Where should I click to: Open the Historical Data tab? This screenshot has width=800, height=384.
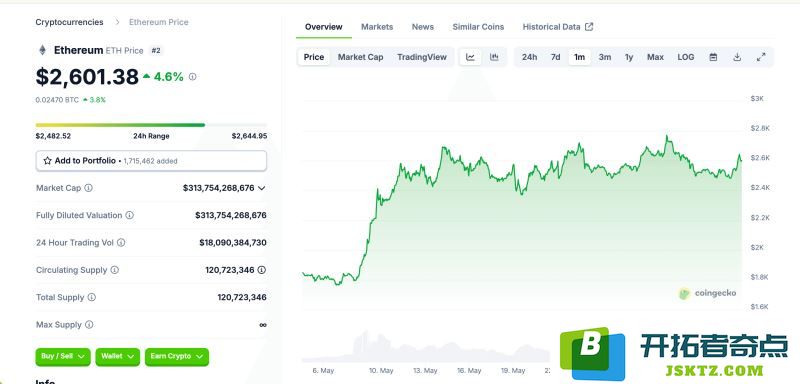[558, 27]
